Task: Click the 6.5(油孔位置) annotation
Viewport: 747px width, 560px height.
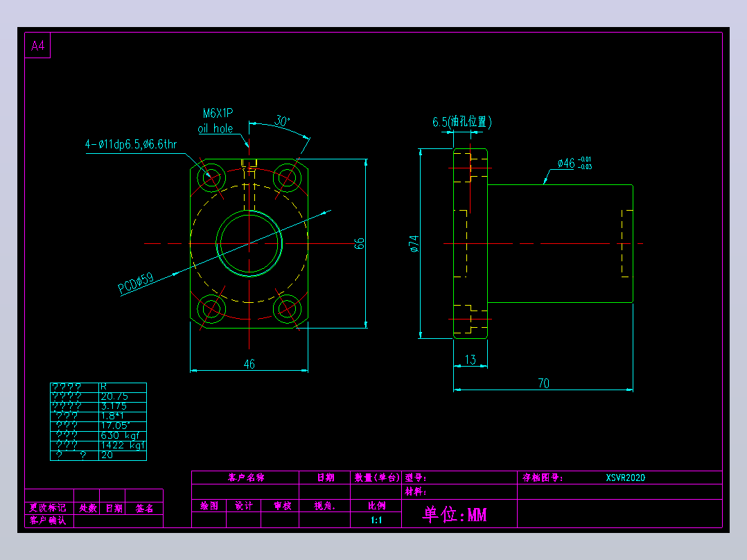Action: click(462, 121)
